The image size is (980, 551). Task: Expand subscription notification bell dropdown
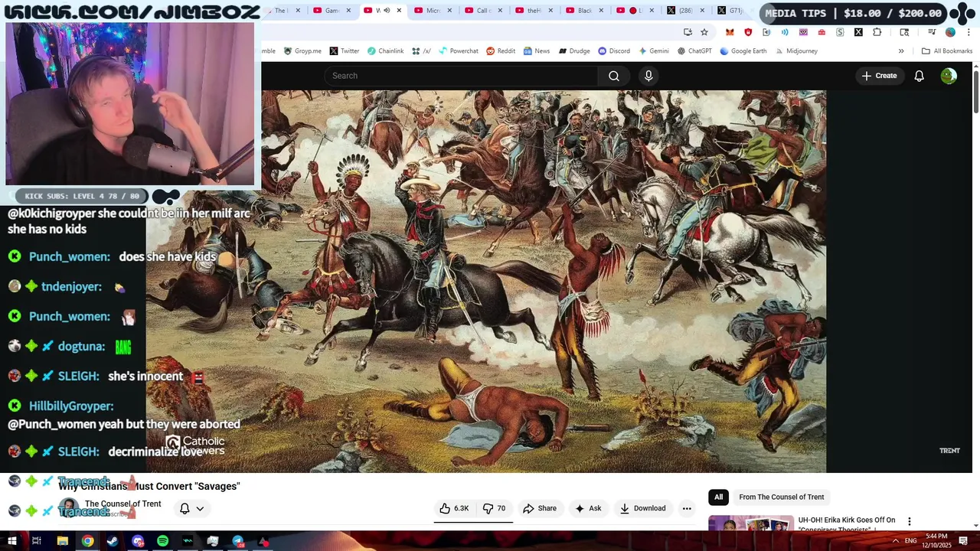pyautogui.click(x=191, y=508)
